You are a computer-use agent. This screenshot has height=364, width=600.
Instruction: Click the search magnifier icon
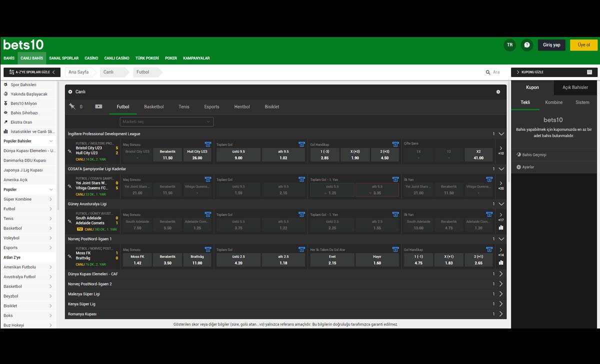tap(488, 72)
